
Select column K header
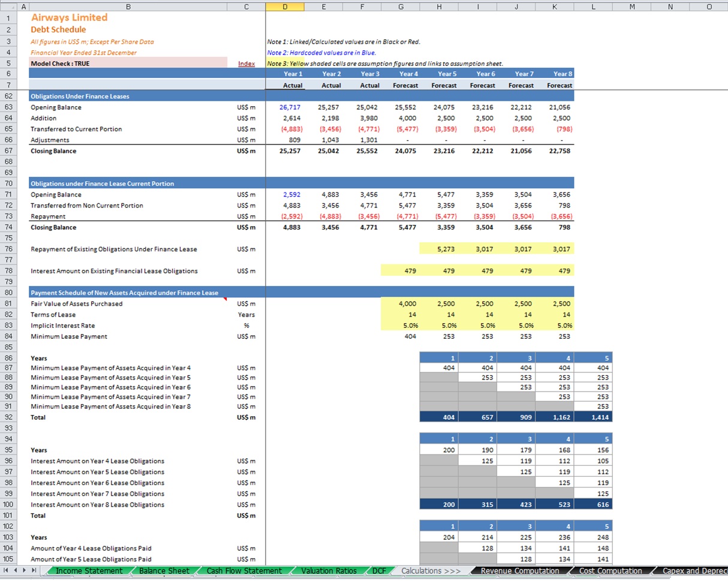click(554, 7)
